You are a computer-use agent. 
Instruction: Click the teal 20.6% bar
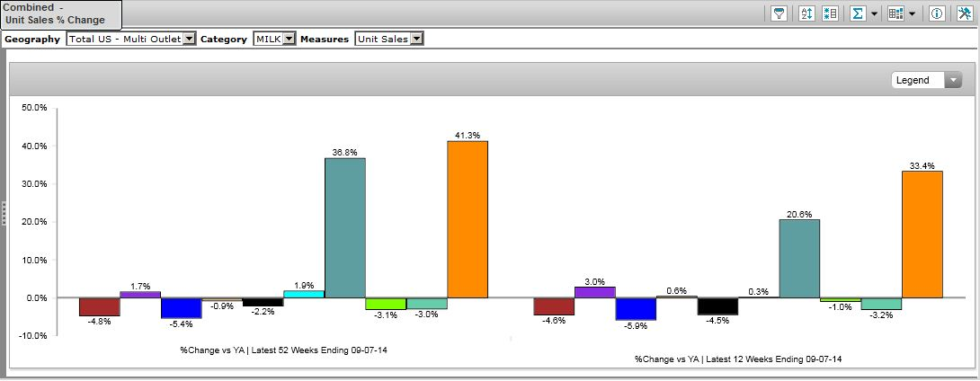click(799, 258)
